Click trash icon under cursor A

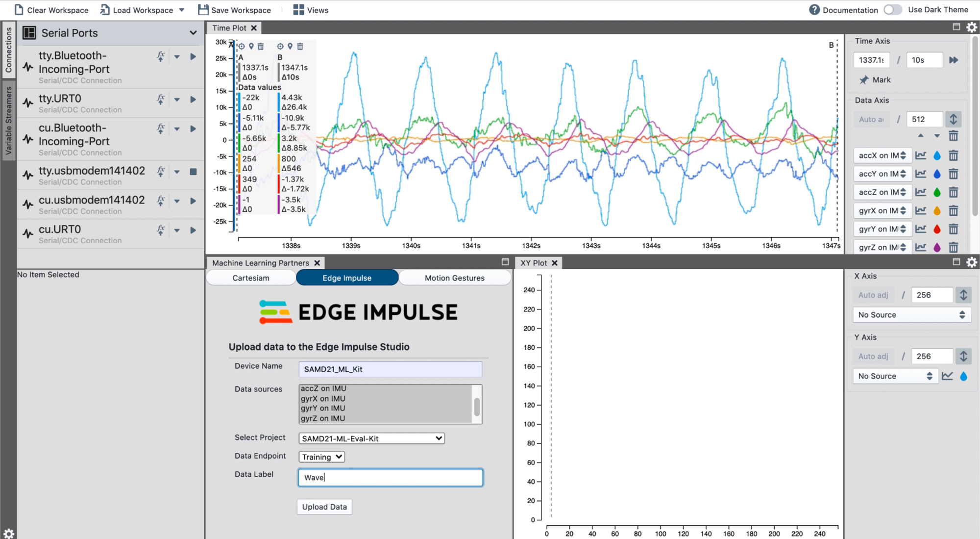pyautogui.click(x=261, y=46)
